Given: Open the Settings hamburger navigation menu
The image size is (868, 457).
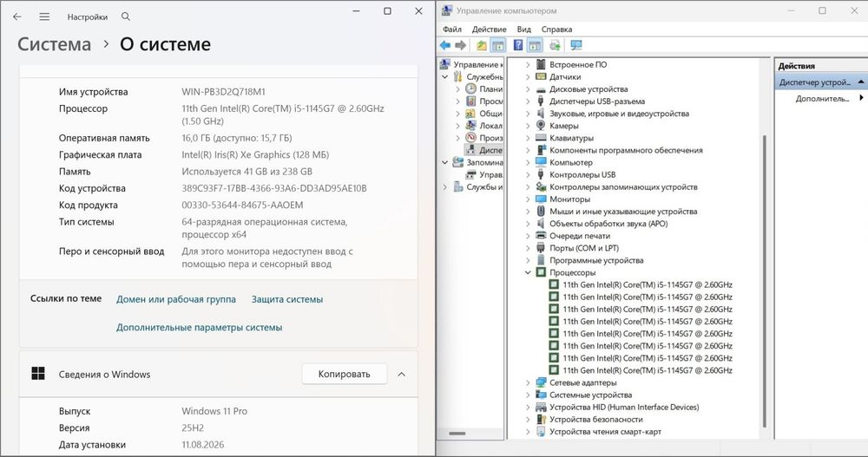Looking at the screenshot, I should tap(44, 16).
